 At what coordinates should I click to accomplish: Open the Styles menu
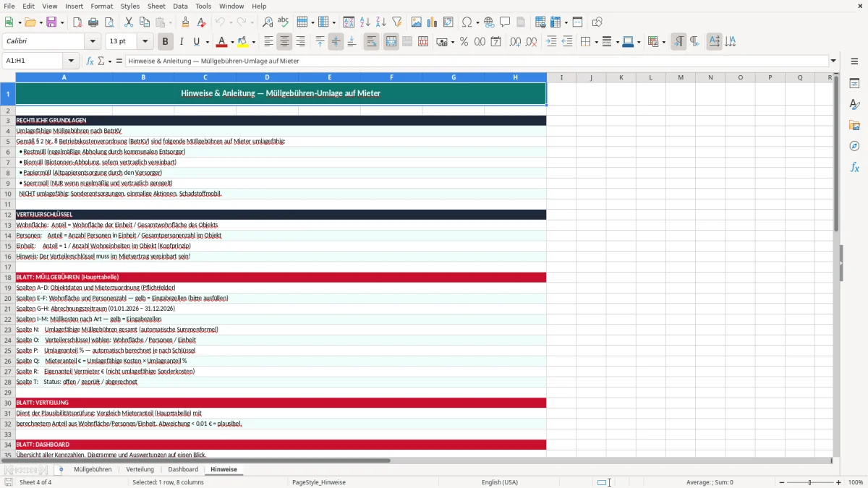pyautogui.click(x=130, y=6)
